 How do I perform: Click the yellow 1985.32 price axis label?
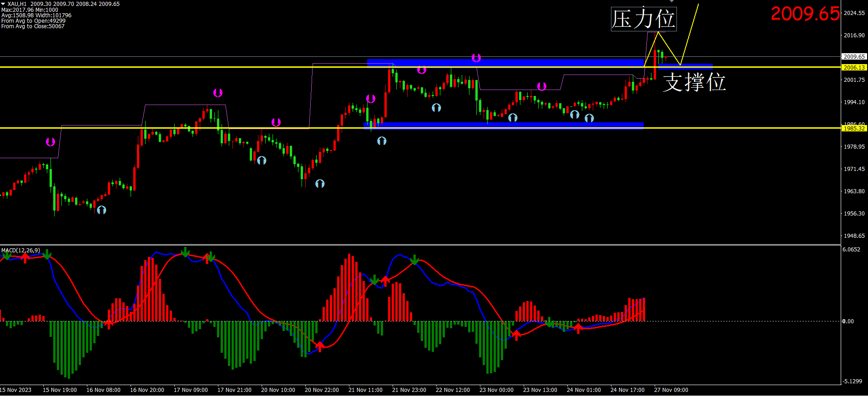tap(854, 129)
